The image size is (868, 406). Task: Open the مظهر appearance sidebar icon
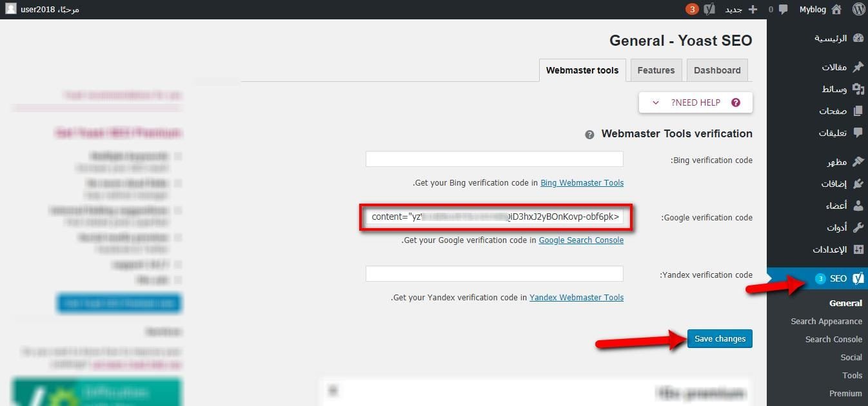coord(858,162)
